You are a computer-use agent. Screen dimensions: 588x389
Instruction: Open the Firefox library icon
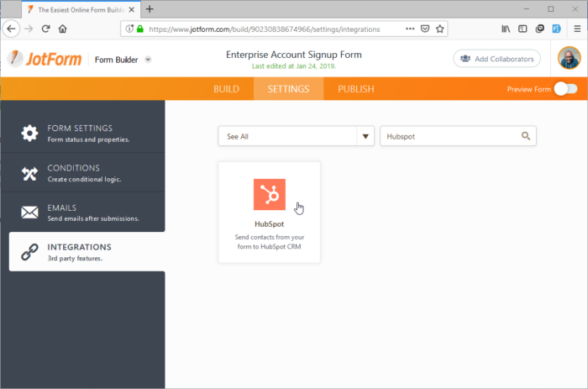pyautogui.click(x=506, y=29)
